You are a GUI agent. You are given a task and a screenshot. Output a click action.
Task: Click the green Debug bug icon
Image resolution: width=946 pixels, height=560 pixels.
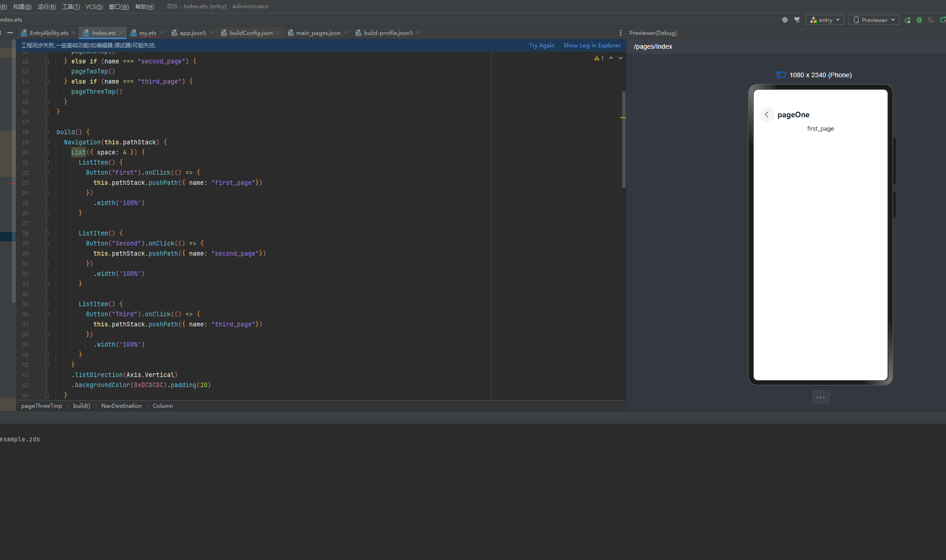pos(919,20)
